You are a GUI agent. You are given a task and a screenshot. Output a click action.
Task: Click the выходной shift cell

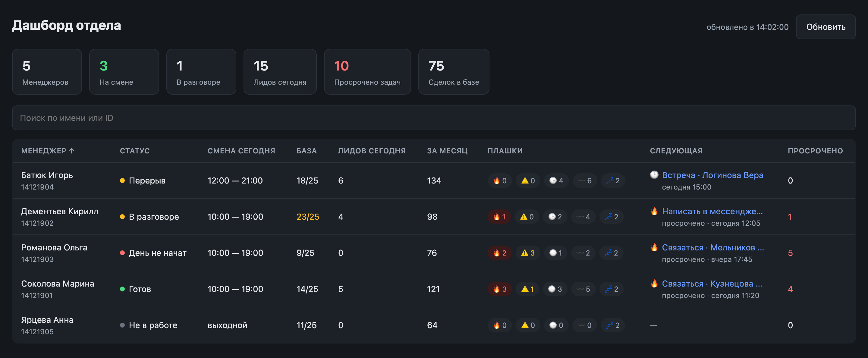pyautogui.click(x=227, y=325)
